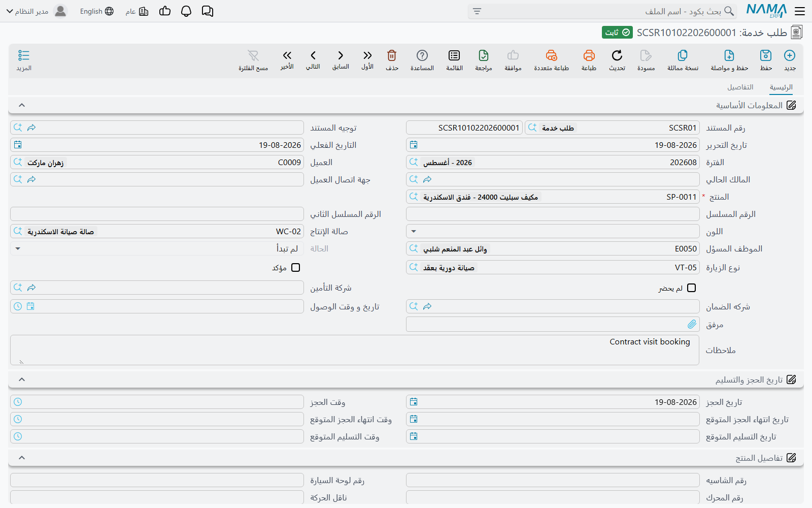Click into the الرقم المسلسل input field
This screenshot has width=812, height=508.
[x=553, y=214]
